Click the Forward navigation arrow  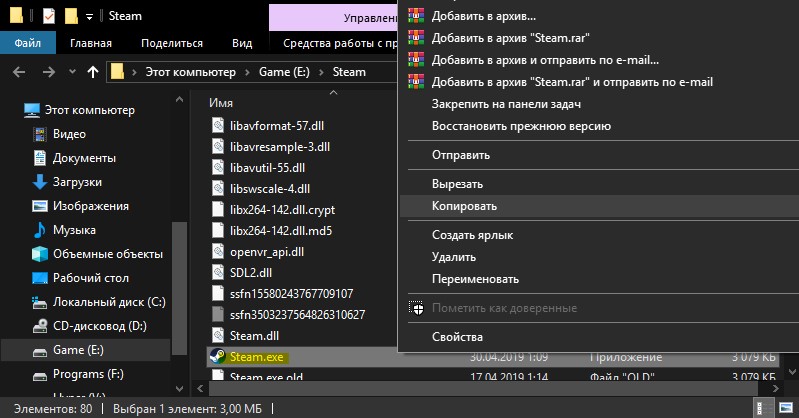click(x=49, y=72)
